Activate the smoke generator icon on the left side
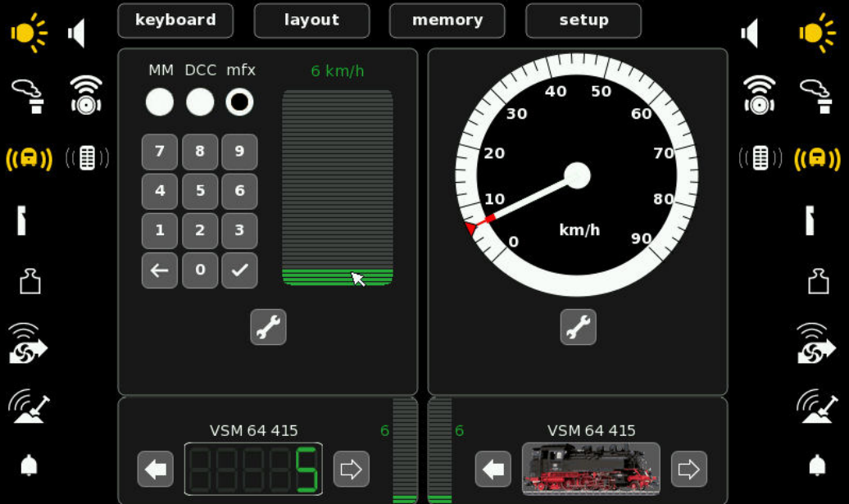The image size is (849, 504). coord(29,93)
